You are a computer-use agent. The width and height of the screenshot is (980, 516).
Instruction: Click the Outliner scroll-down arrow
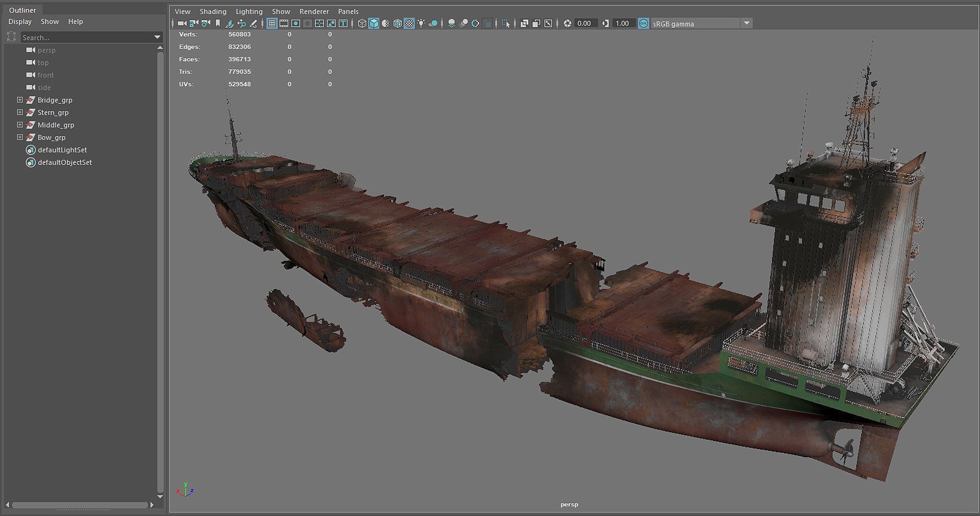[160, 496]
